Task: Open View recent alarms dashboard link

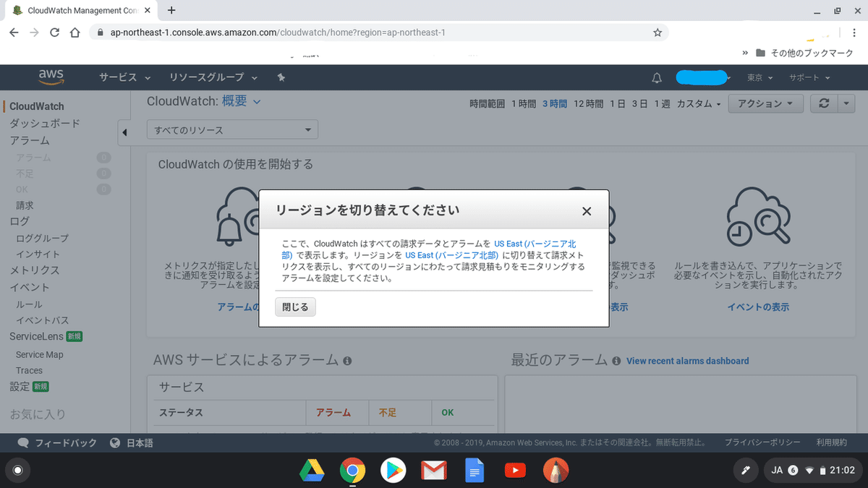Action: click(687, 361)
